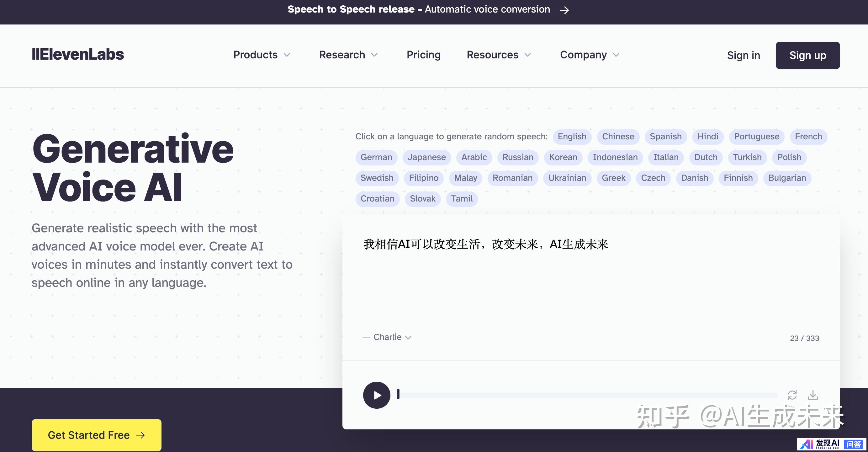Image resolution: width=868 pixels, height=452 pixels.
Task: Expand the Products menu
Action: [x=262, y=55]
